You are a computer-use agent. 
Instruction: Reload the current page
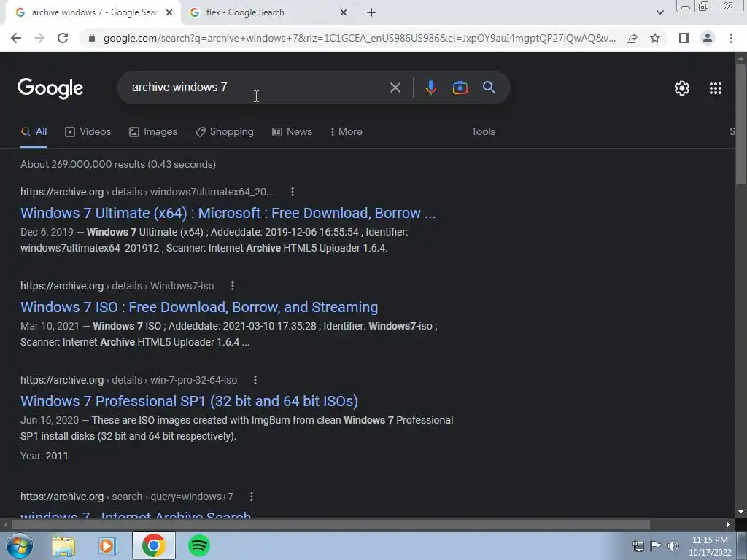click(63, 38)
